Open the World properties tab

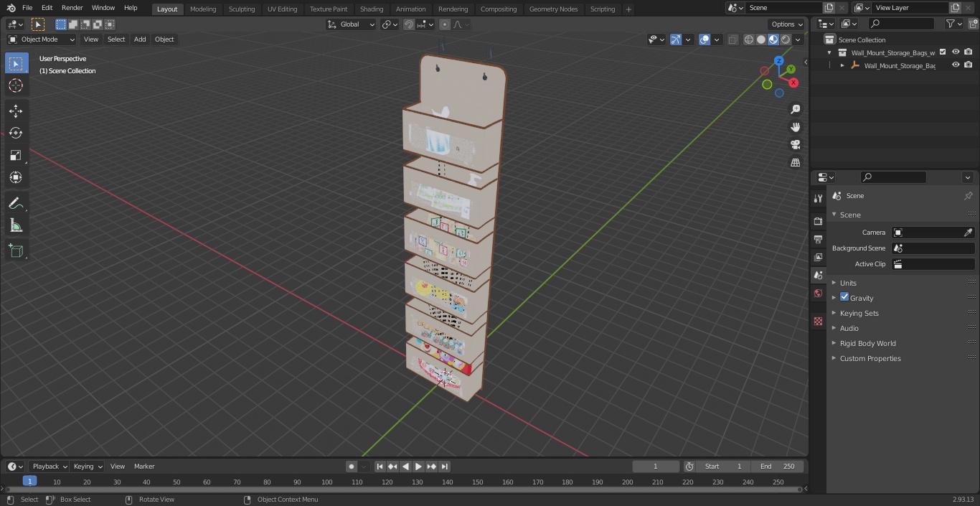click(x=818, y=293)
